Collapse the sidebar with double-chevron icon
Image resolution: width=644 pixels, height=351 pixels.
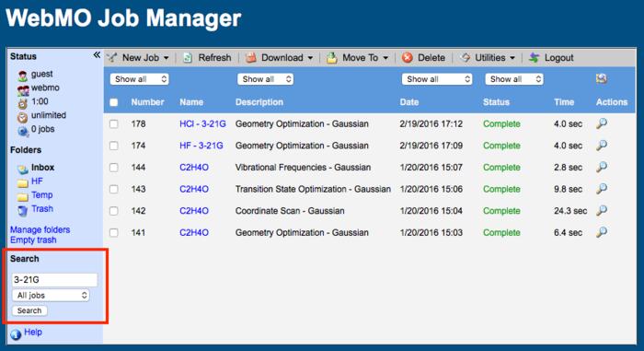click(97, 55)
